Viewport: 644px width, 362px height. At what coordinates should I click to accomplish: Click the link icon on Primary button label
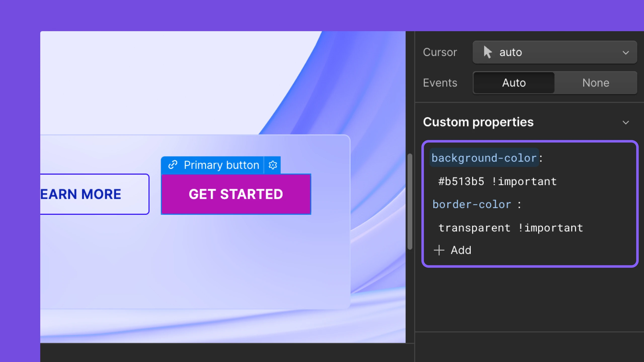(173, 165)
